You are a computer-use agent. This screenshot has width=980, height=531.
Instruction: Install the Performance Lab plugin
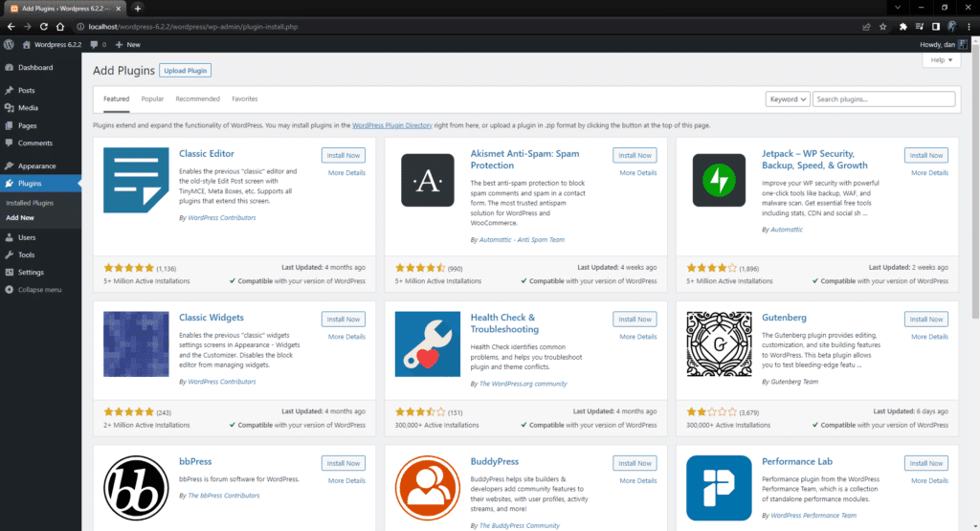(x=925, y=463)
